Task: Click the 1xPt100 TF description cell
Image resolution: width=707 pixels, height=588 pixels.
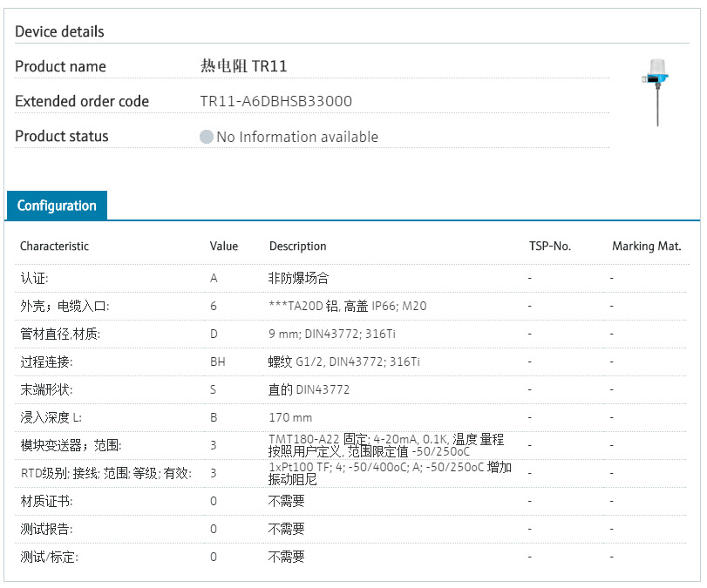Action: (390, 473)
